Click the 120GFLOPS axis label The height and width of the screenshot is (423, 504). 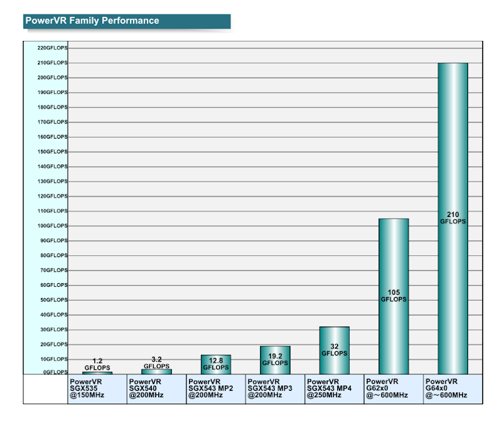coord(52,196)
